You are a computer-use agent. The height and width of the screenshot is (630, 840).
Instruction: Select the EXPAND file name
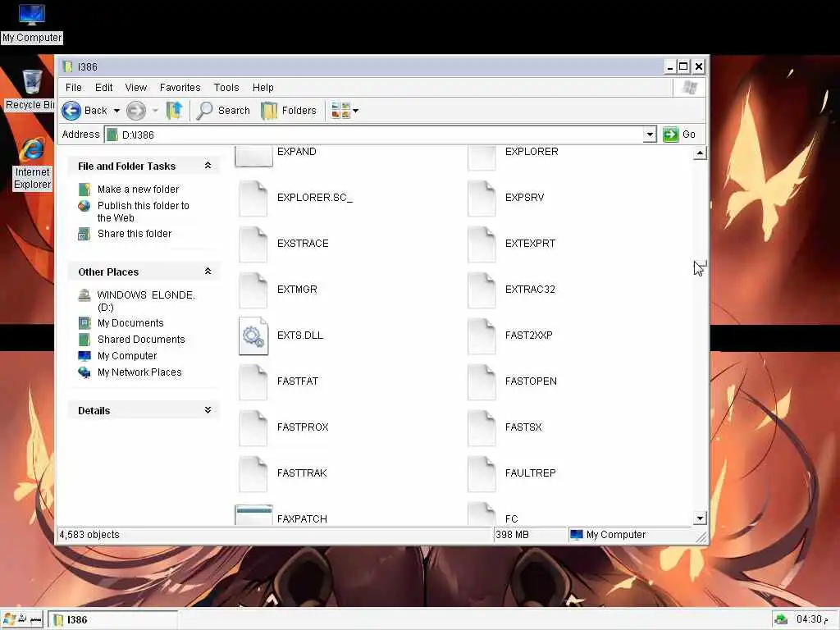pos(297,152)
